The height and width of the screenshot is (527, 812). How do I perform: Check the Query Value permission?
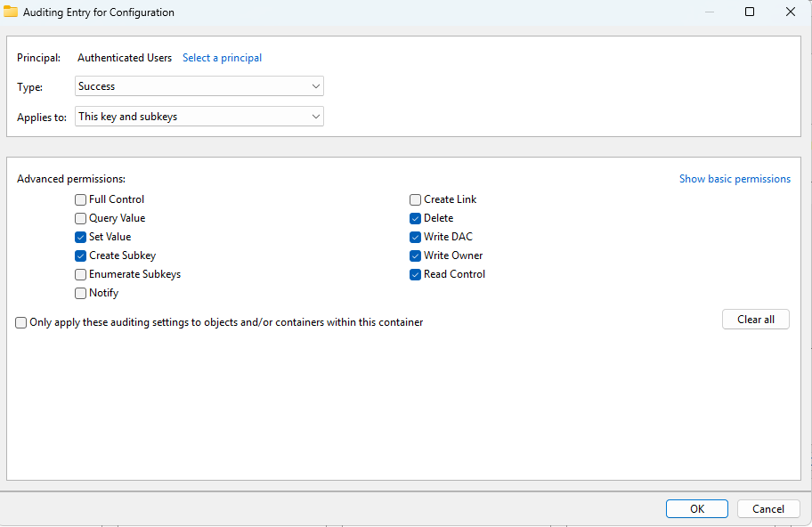(x=81, y=218)
